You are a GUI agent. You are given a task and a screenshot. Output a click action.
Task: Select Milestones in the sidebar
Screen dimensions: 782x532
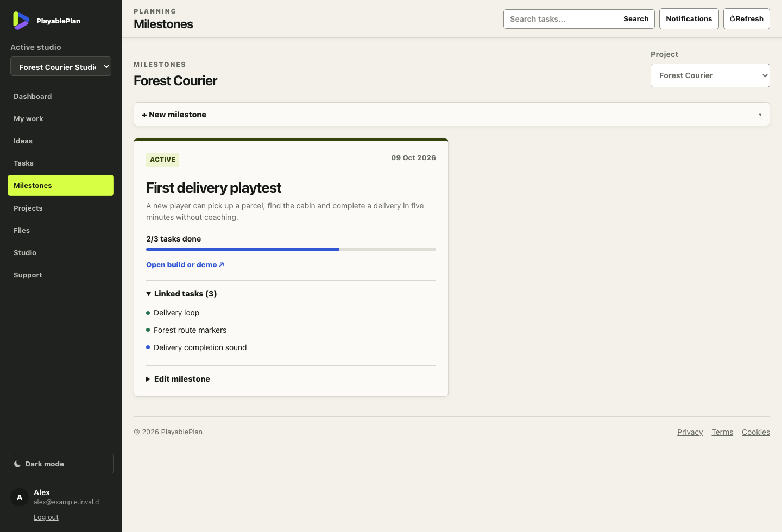(x=61, y=185)
